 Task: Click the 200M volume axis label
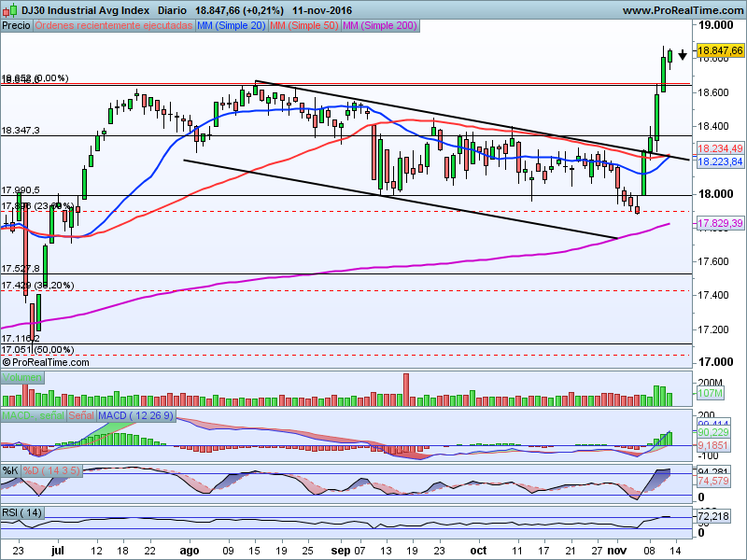[x=710, y=383]
